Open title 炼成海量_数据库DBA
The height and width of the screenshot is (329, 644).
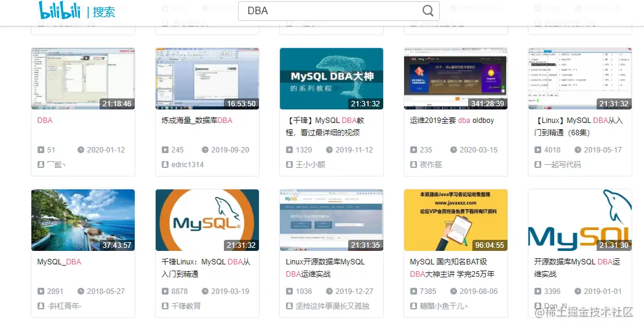coord(197,121)
